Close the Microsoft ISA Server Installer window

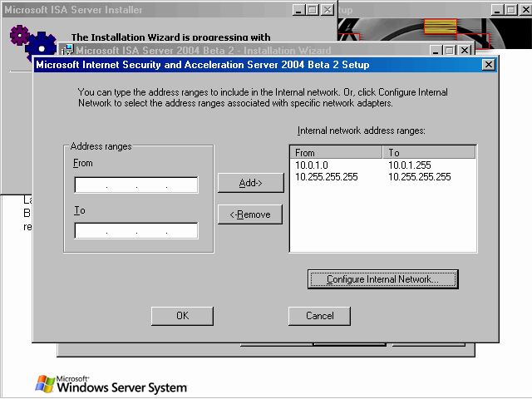click(x=328, y=10)
